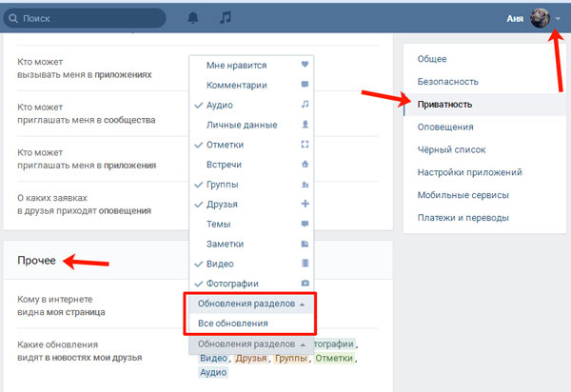The image size is (571, 392).
Task: Open the Безопасность settings tab
Action: point(446,82)
